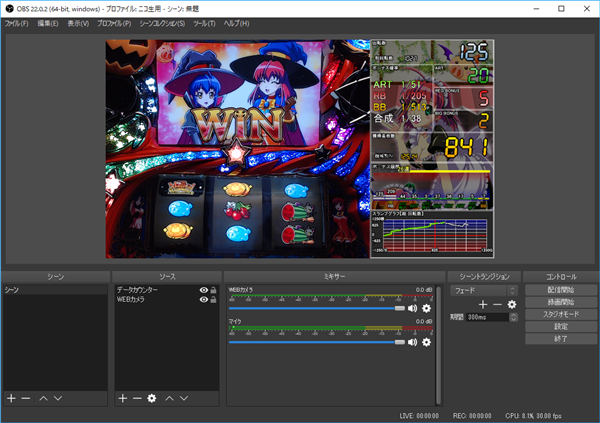The height and width of the screenshot is (423, 600).
Task: Click the CPU usage fps status text
Action: pos(533,416)
